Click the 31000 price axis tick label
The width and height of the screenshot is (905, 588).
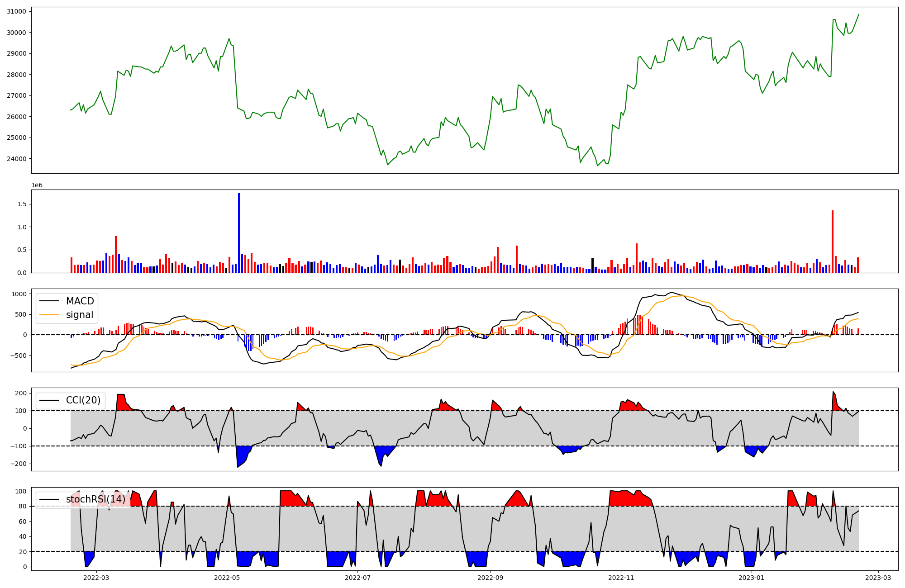16,11
